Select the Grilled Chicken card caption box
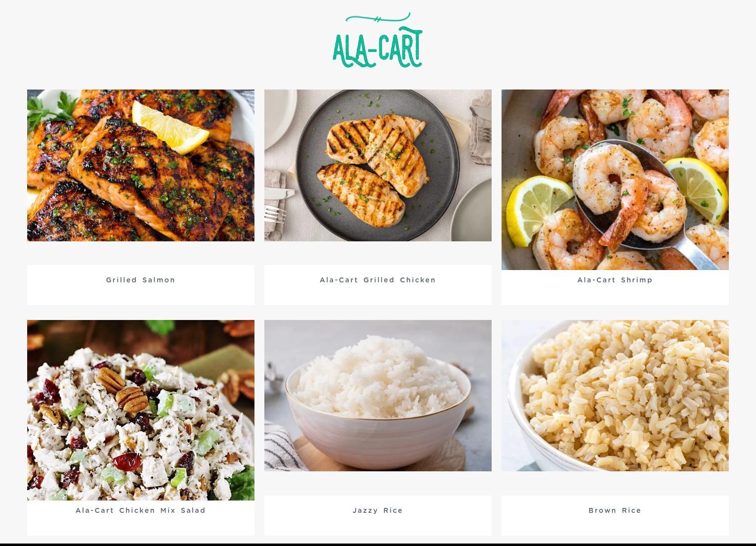Screen dimensions: 756x546 [x=378, y=285]
